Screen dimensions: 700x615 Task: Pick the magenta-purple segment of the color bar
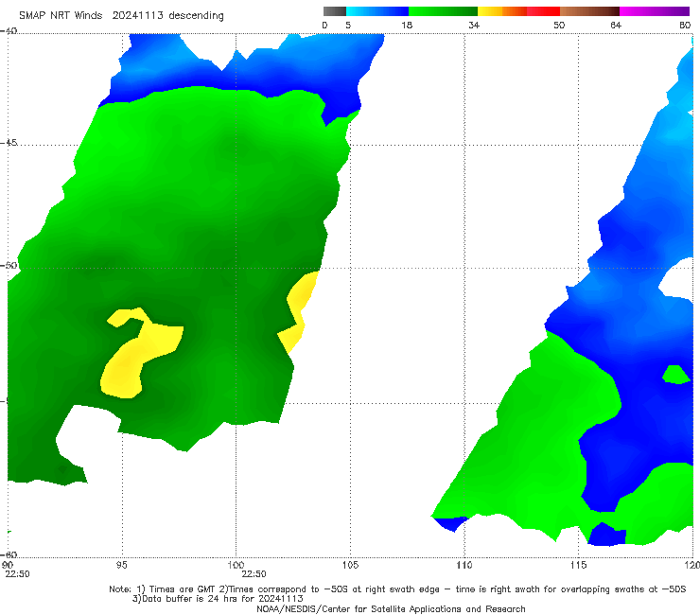click(x=655, y=11)
